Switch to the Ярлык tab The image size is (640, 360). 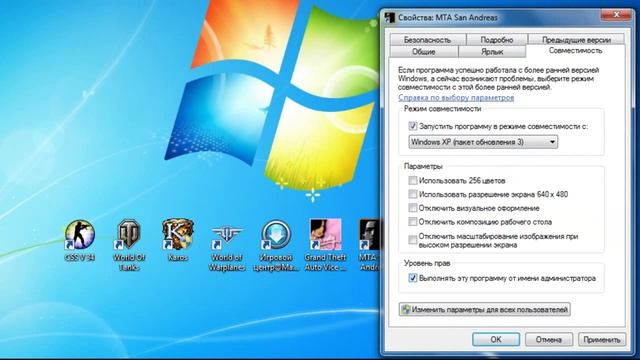[492, 52]
